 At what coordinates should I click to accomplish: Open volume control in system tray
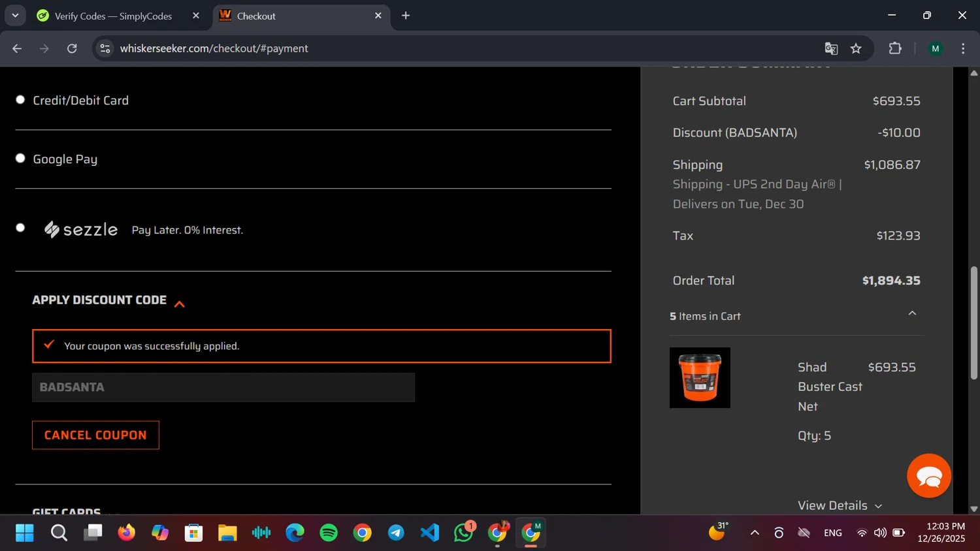coord(880,533)
